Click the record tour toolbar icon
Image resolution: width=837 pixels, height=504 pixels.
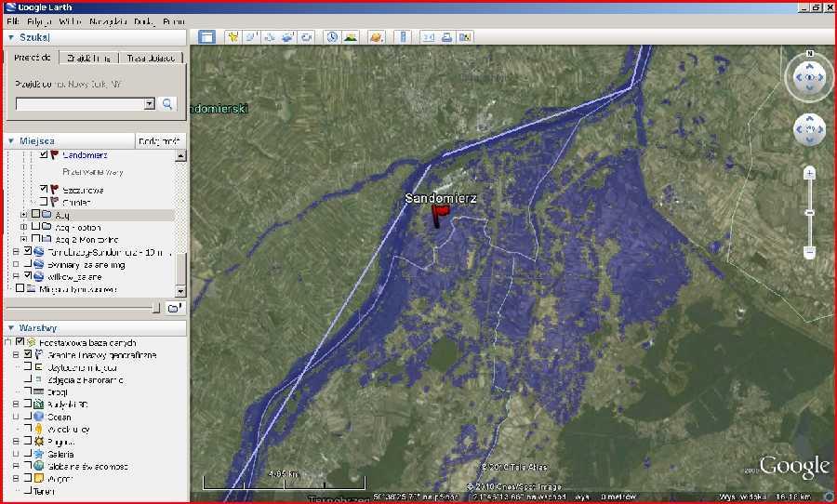(x=306, y=37)
